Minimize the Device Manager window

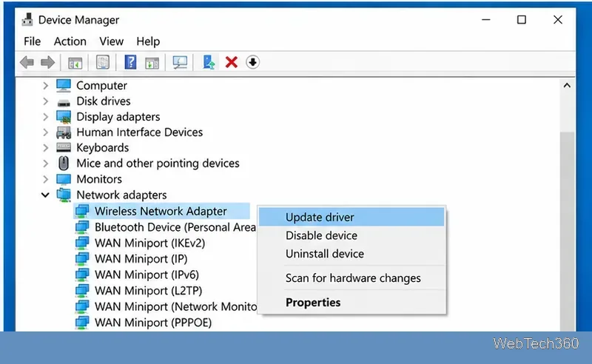pos(486,20)
